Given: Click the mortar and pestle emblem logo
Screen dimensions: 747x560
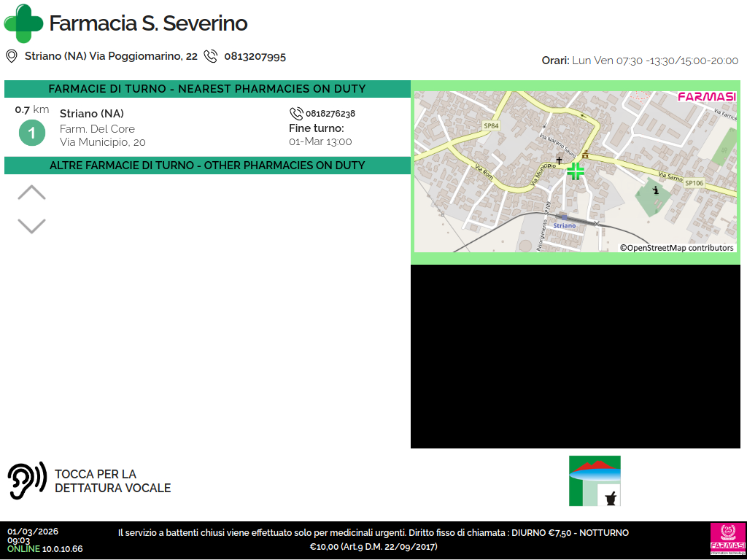Looking at the screenshot, I should (x=595, y=481).
